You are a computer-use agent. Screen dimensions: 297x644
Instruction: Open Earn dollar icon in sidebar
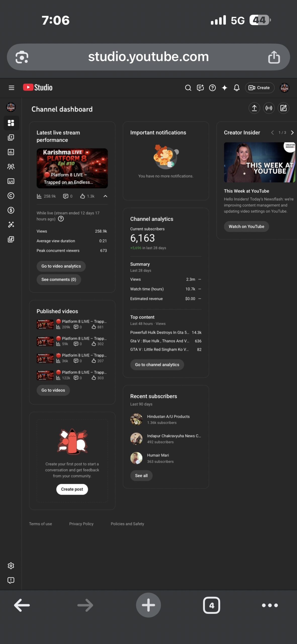[11, 210]
